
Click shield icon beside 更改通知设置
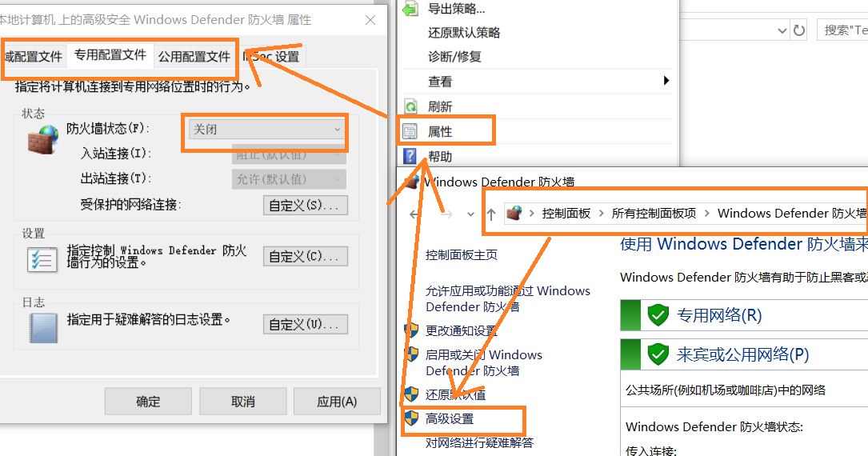411,330
